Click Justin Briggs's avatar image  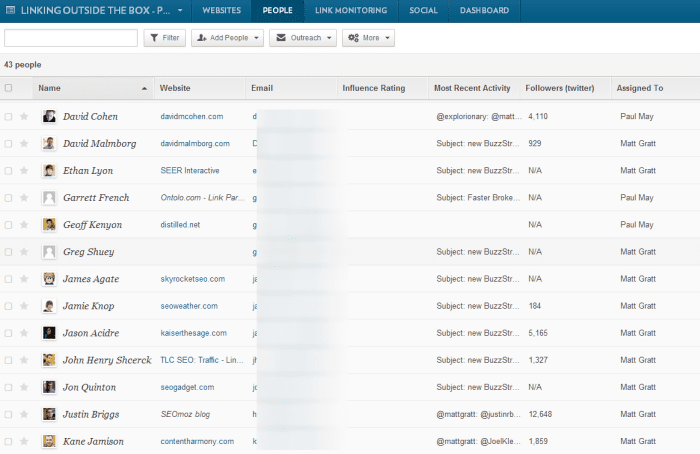[x=49, y=414]
